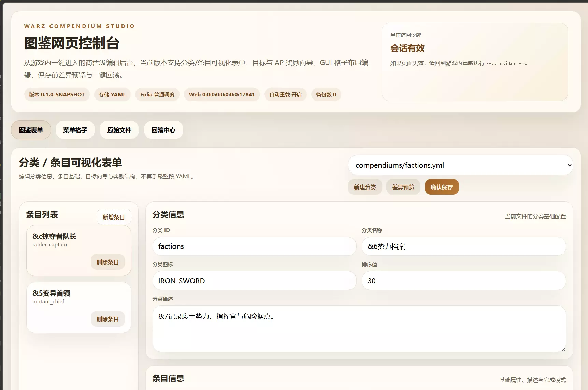Open the 菜单格子 tab
588x390 pixels.
tap(75, 130)
